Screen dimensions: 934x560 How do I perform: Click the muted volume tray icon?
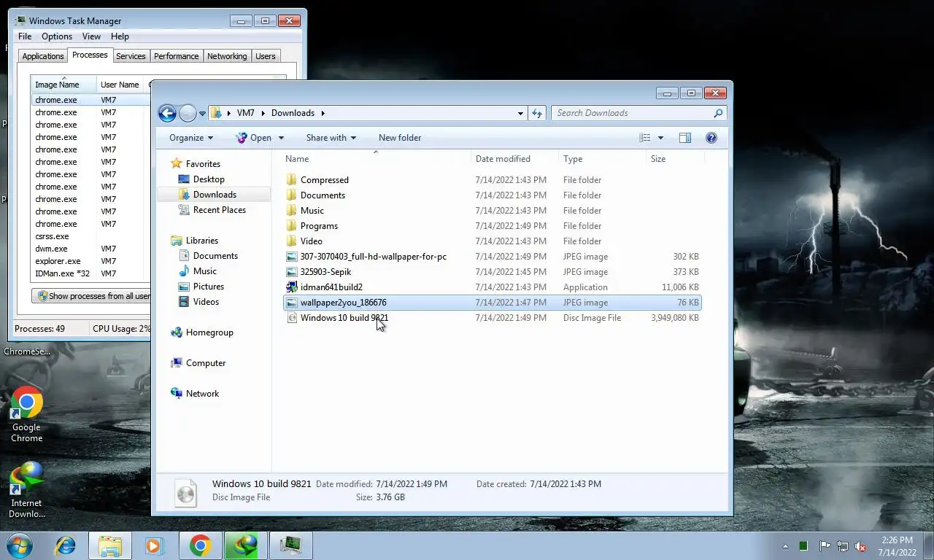(861, 546)
